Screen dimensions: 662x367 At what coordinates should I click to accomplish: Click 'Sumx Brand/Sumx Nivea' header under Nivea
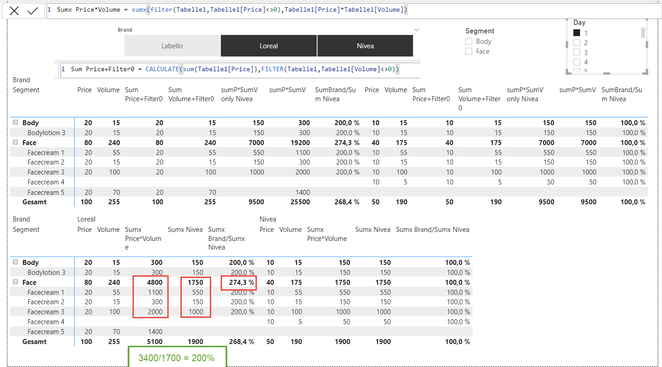(432, 229)
